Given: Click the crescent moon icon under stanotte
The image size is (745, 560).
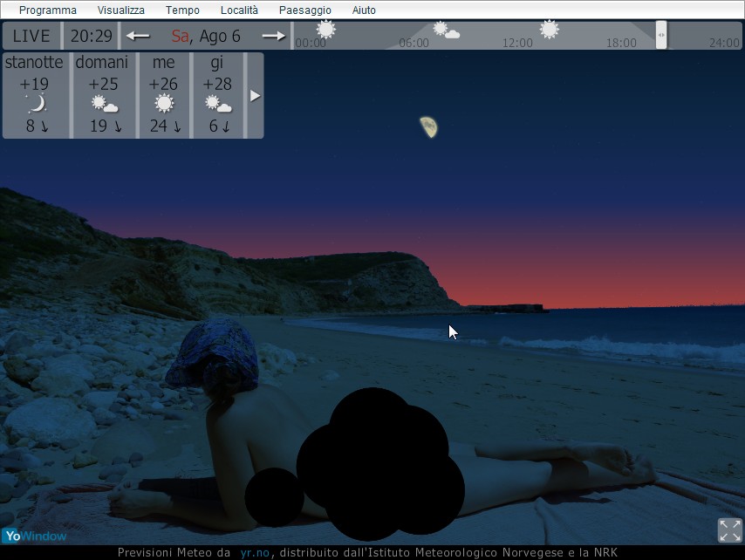Looking at the screenshot, I should 37,104.
